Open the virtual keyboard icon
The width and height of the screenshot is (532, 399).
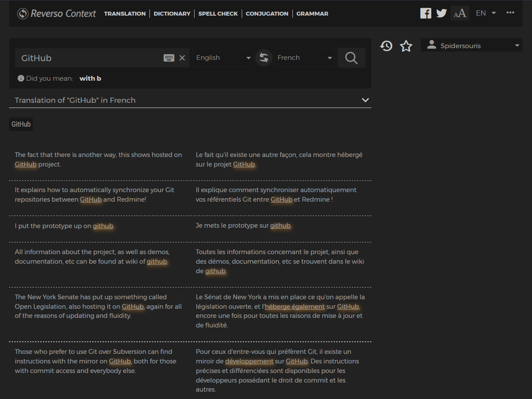[169, 58]
